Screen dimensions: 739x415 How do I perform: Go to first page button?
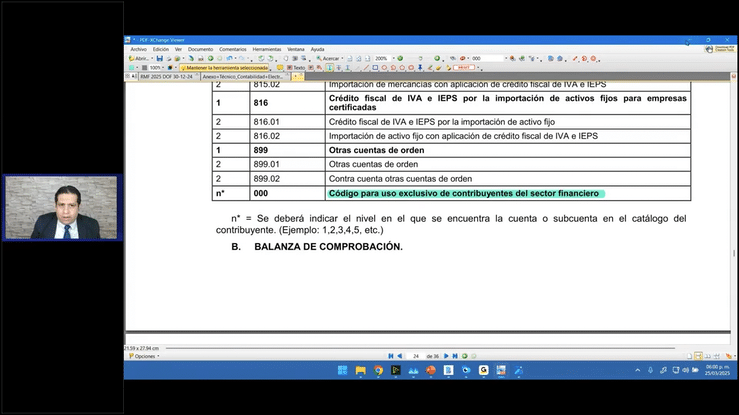click(391, 356)
